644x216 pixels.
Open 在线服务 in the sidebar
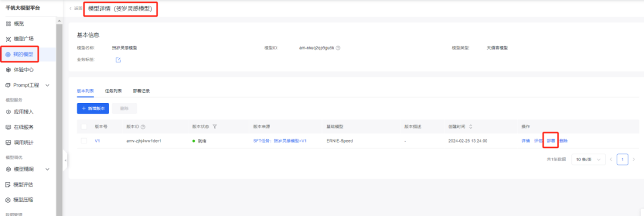point(23,127)
